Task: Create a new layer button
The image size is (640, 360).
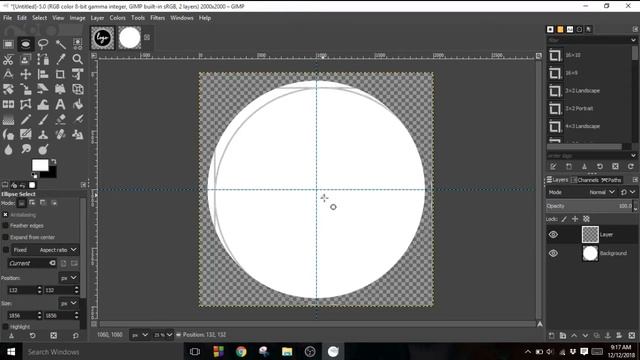Action: pyautogui.click(x=552, y=336)
